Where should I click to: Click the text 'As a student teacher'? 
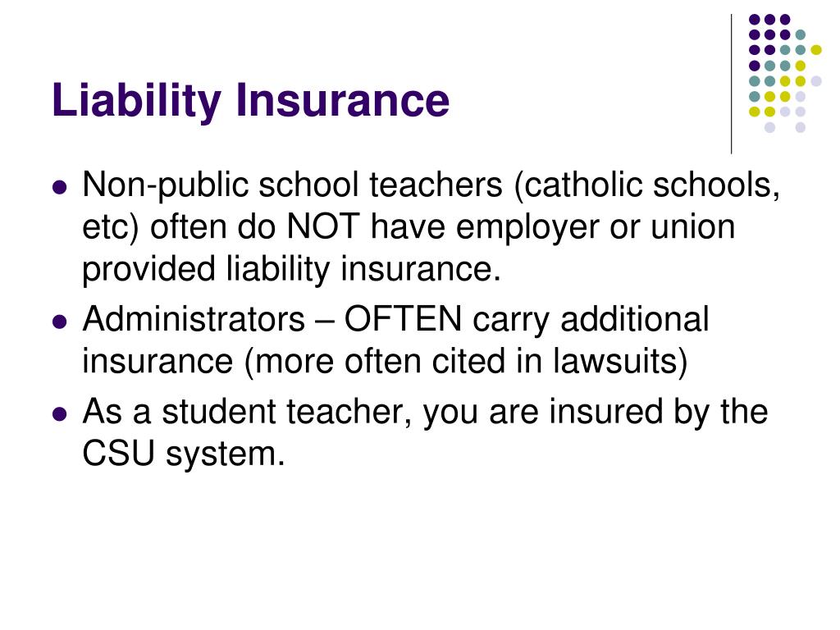click(247, 413)
